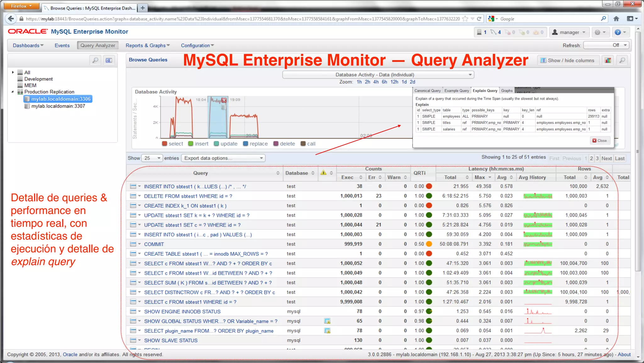644x363 pixels.
Task: Click in the browser URL address bar
Action: [242, 19]
